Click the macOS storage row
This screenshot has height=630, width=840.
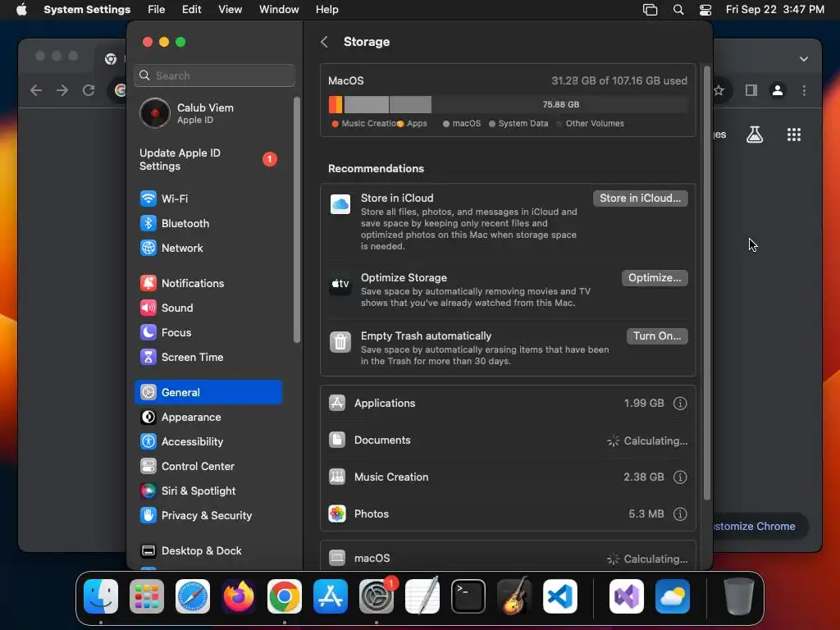point(508,558)
